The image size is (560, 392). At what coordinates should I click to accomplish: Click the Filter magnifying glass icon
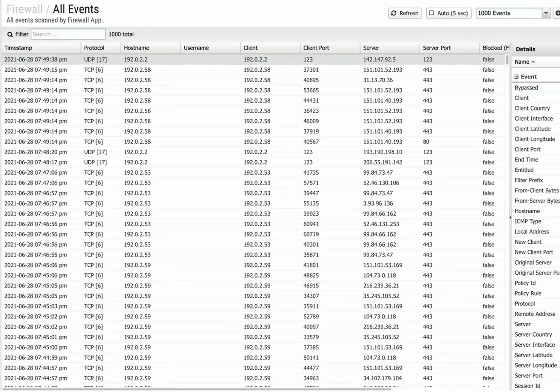[10, 34]
